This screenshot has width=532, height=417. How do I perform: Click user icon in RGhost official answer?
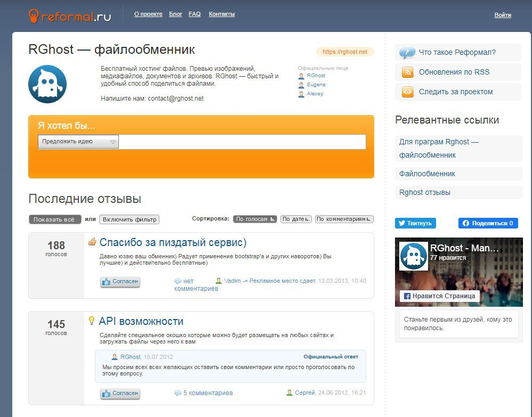(115, 357)
